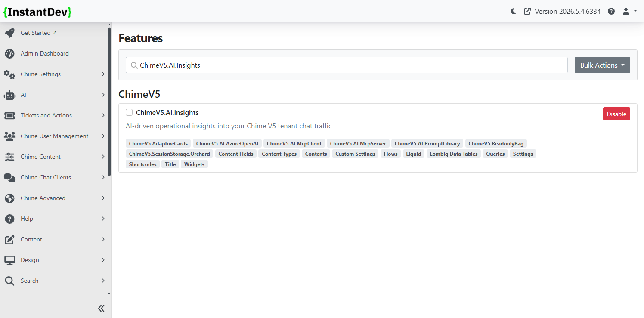Image resolution: width=644 pixels, height=318 pixels.
Task: Click the Content Fields tag
Action: [236, 154]
